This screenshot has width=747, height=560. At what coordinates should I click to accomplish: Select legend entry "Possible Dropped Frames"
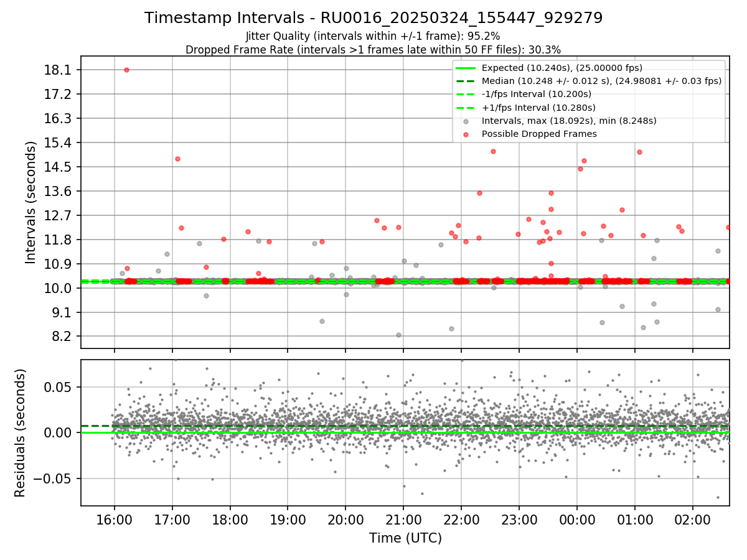(539, 134)
